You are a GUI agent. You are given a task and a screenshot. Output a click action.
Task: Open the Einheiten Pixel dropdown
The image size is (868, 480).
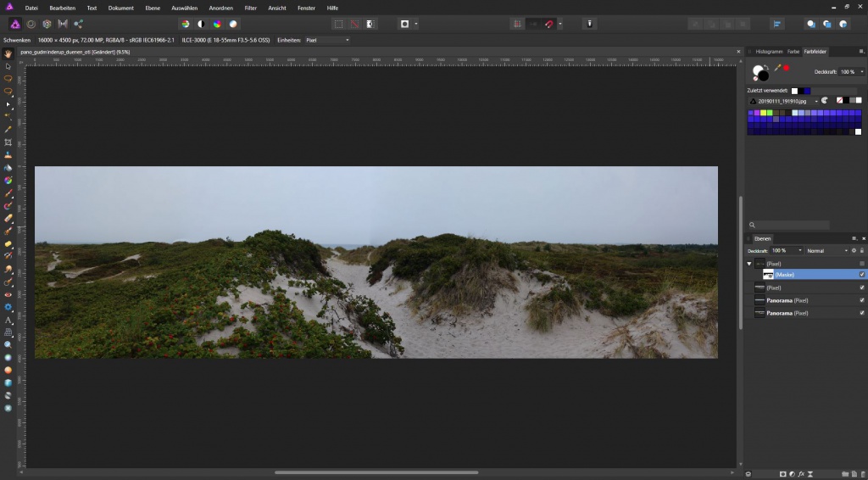point(328,41)
